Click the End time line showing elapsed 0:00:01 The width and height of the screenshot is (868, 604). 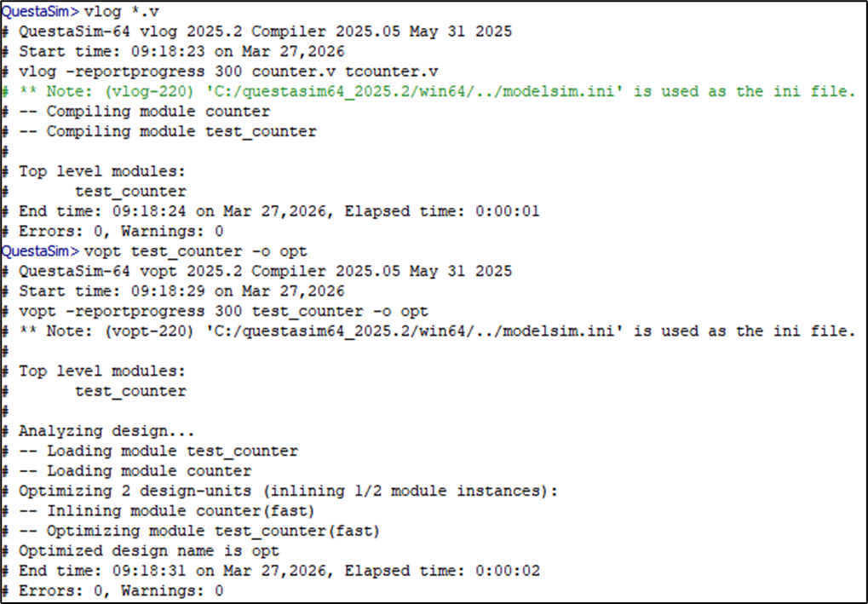(279, 211)
